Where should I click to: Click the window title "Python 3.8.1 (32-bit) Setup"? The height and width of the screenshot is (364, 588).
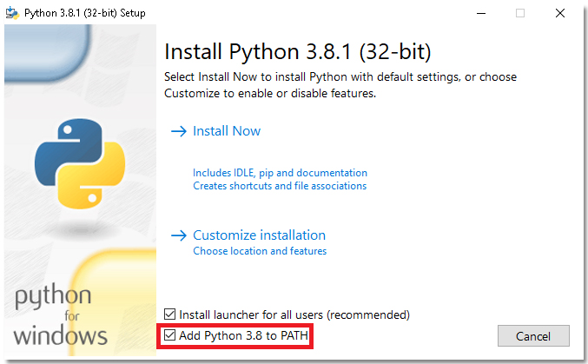(83, 13)
